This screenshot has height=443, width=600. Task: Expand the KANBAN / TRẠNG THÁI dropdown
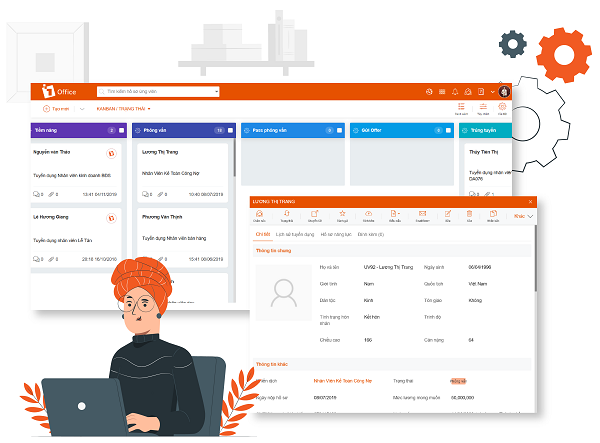click(x=123, y=109)
